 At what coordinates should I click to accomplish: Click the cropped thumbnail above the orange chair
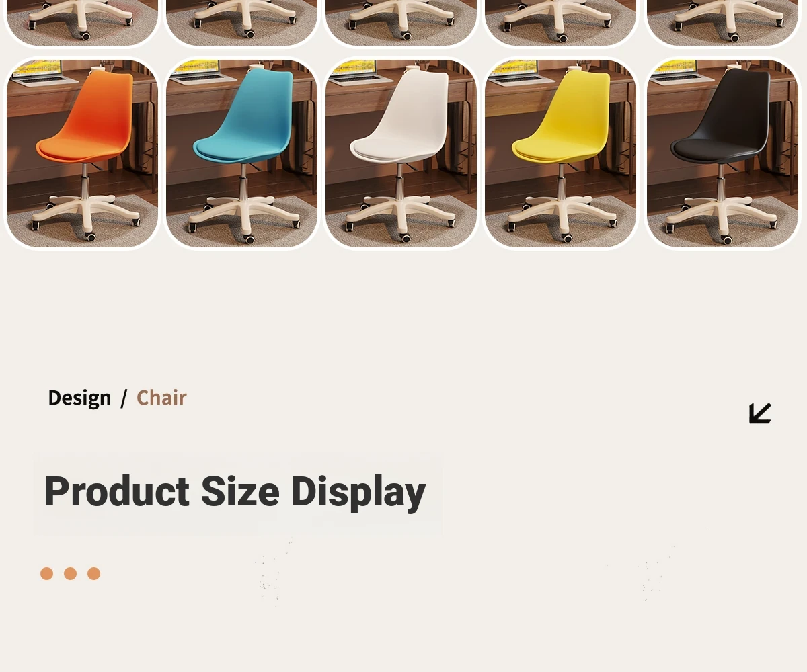[x=82, y=22]
